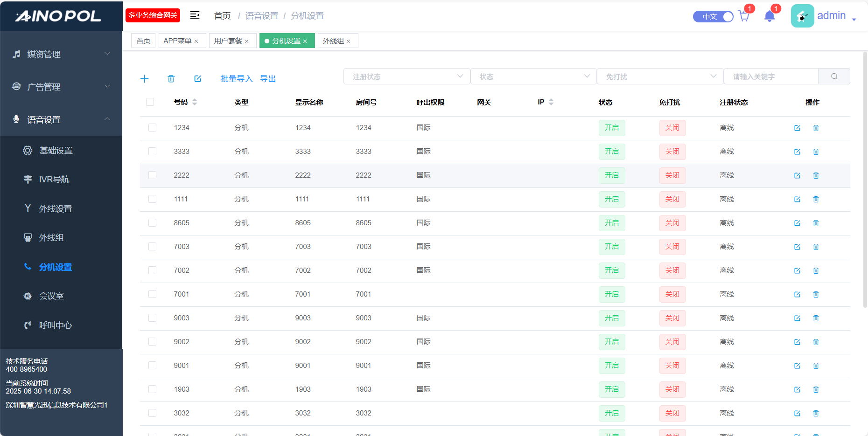Click the 导出 export link

(x=268, y=79)
